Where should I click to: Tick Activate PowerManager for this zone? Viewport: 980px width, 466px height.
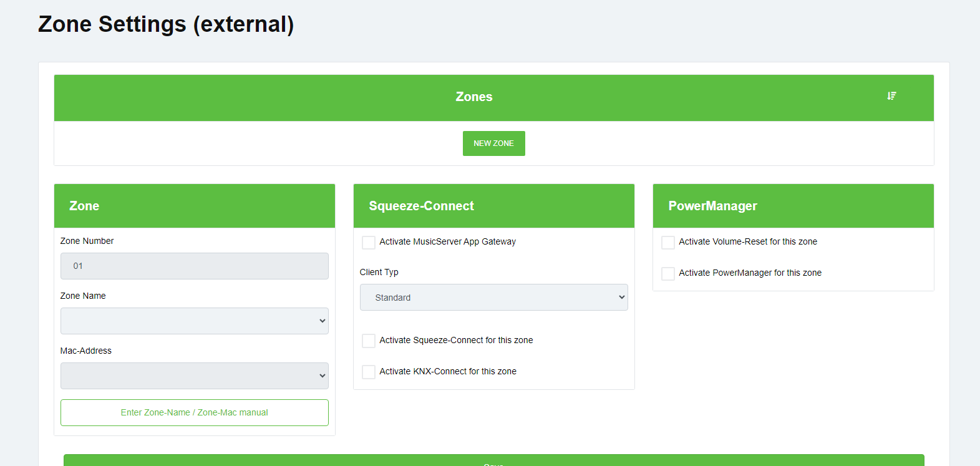pyautogui.click(x=668, y=274)
